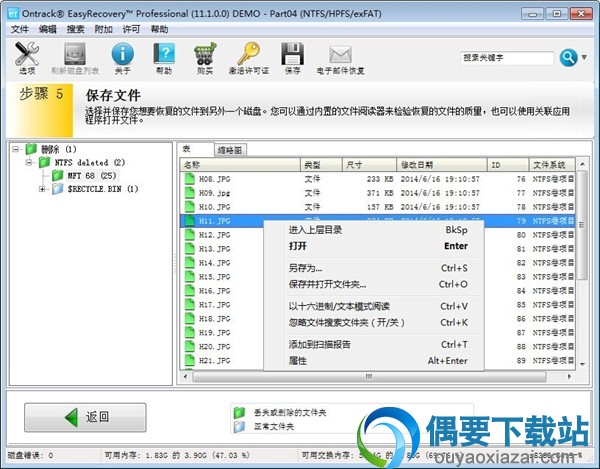Sort by the 尺寸 (Size) column header
600x469 pixels.
(369, 165)
